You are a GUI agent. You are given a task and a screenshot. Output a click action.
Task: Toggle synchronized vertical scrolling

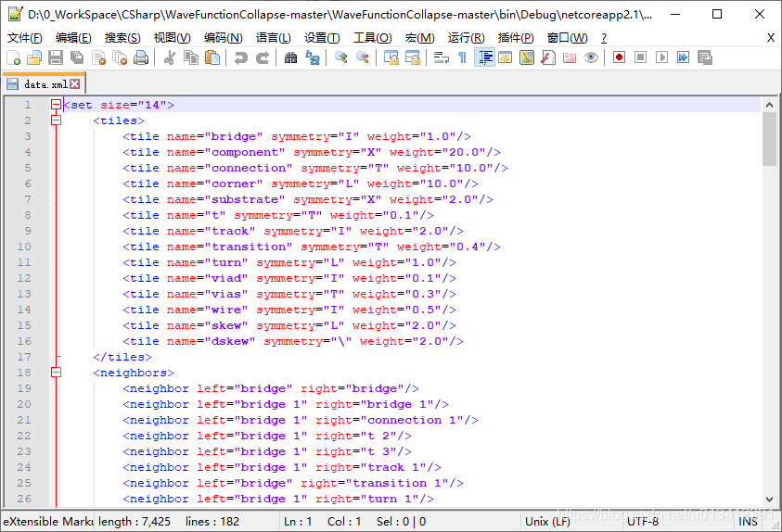tap(391, 57)
